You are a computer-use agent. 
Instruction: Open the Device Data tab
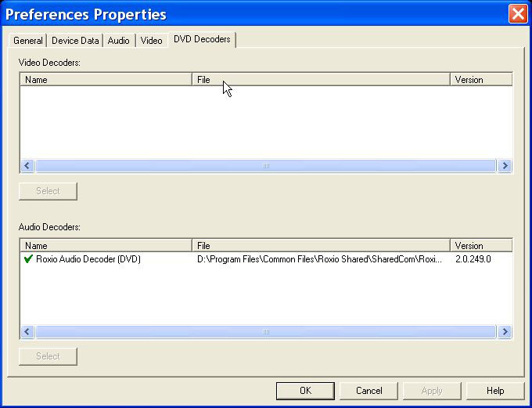[x=75, y=41]
